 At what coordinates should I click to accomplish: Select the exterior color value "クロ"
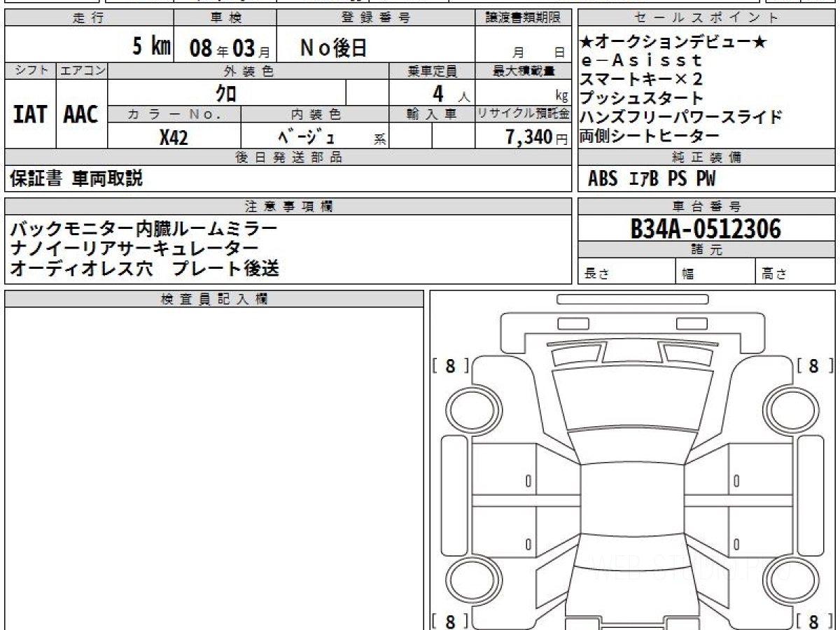point(225,92)
